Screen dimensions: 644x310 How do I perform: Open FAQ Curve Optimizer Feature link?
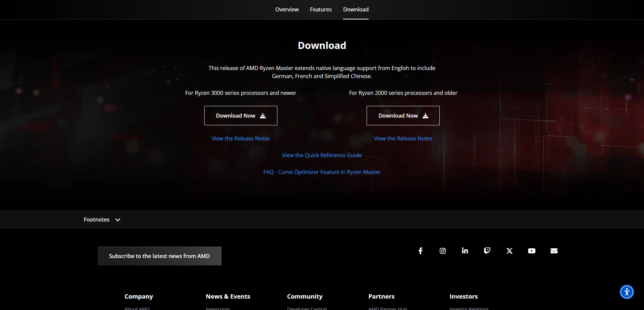[x=322, y=172]
